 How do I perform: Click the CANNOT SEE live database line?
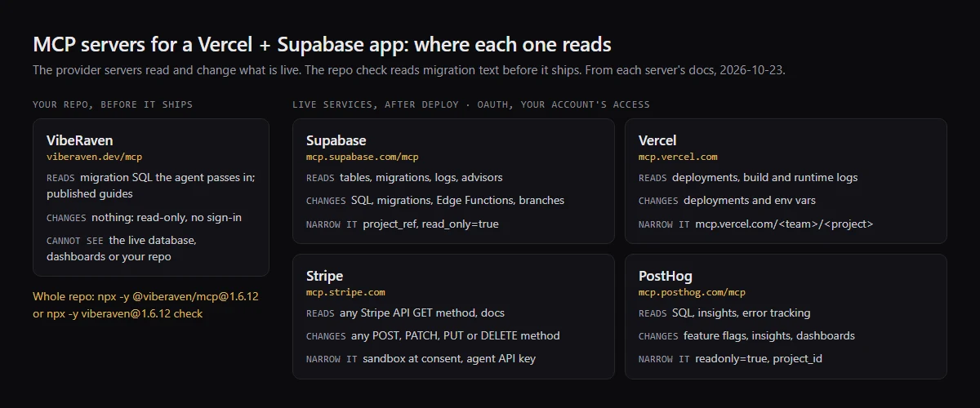[122, 248]
